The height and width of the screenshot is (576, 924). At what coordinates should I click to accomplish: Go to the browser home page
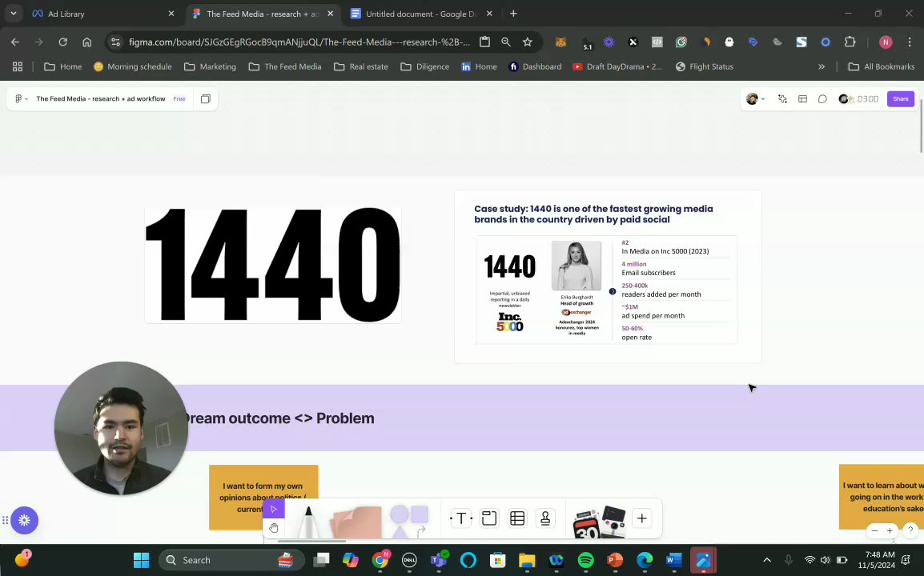click(x=86, y=42)
